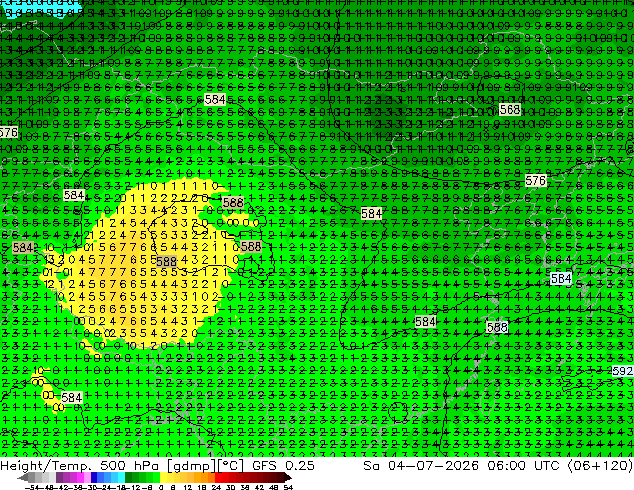
Task: Click the bright red legend swatch at 24
Action: 218,477
